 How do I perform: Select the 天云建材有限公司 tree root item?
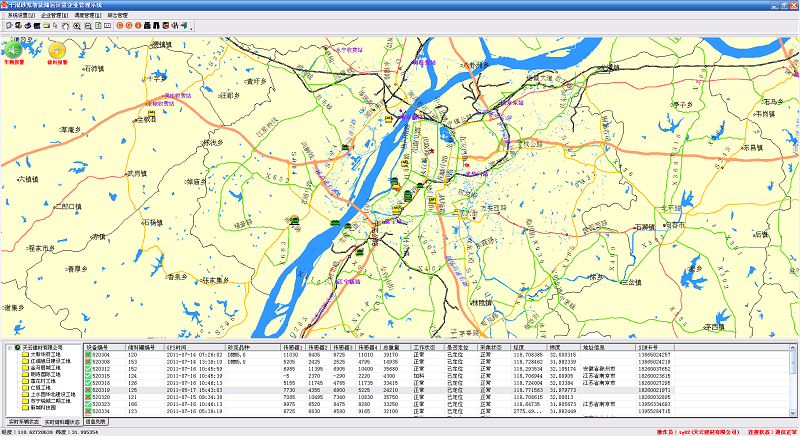point(42,348)
